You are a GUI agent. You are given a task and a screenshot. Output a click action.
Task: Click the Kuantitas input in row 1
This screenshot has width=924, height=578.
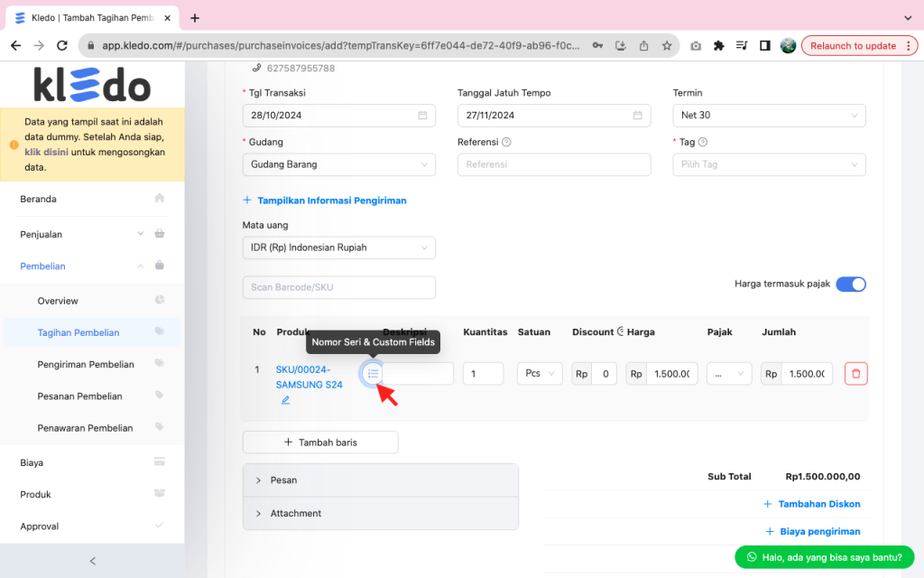(x=484, y=373)
